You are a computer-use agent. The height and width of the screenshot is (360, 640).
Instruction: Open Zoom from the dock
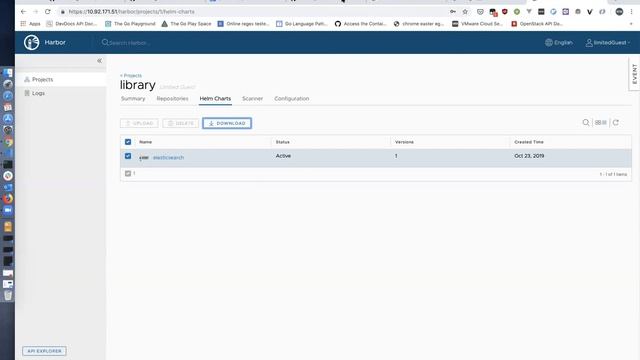[x=8, y=210]
